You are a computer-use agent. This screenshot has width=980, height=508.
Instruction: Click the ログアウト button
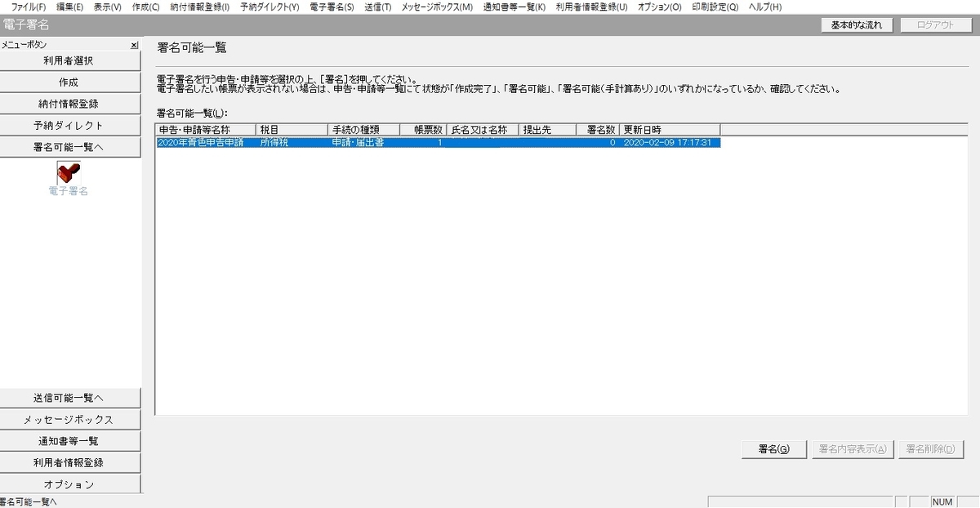936,25
